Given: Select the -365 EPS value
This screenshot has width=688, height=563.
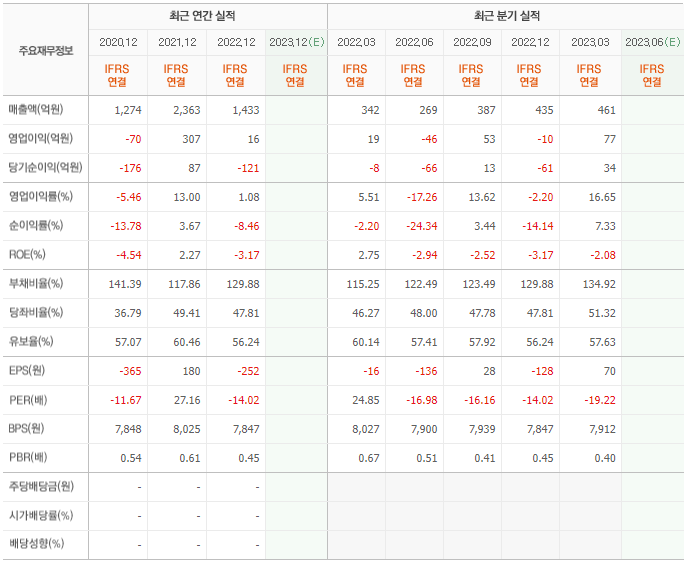Looking at the screenshot, I should tap(130, 371).
